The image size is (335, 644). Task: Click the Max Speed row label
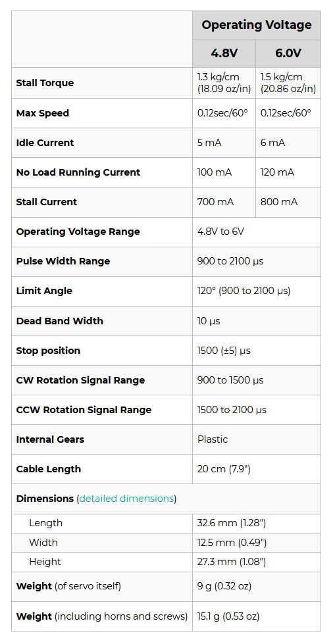point(42,113)
